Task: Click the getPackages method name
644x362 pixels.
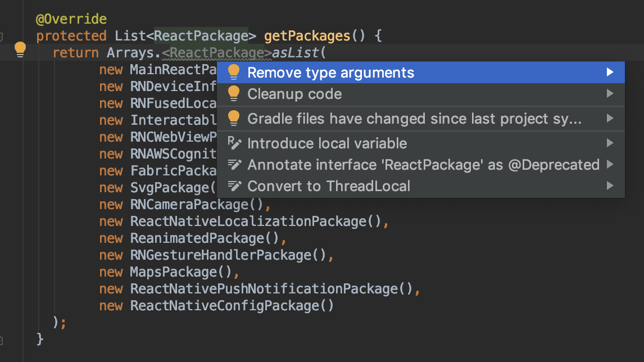Action: pos(307,36)
